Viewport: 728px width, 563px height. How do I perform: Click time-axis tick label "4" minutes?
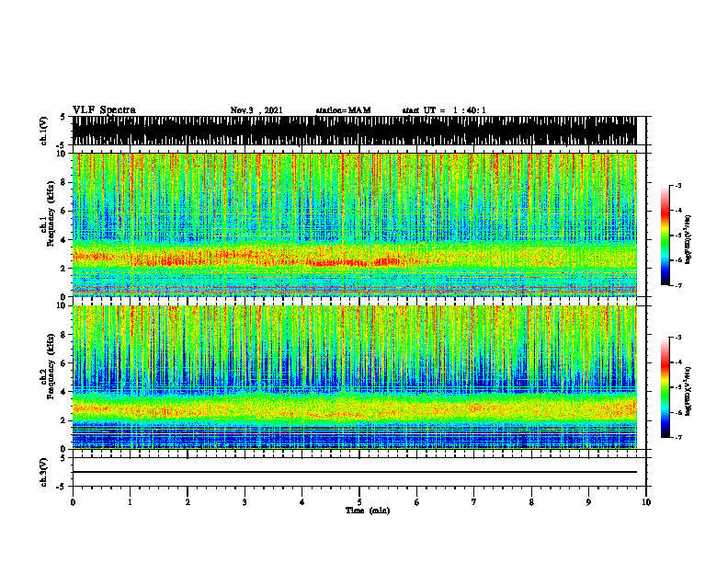point(302,502)
